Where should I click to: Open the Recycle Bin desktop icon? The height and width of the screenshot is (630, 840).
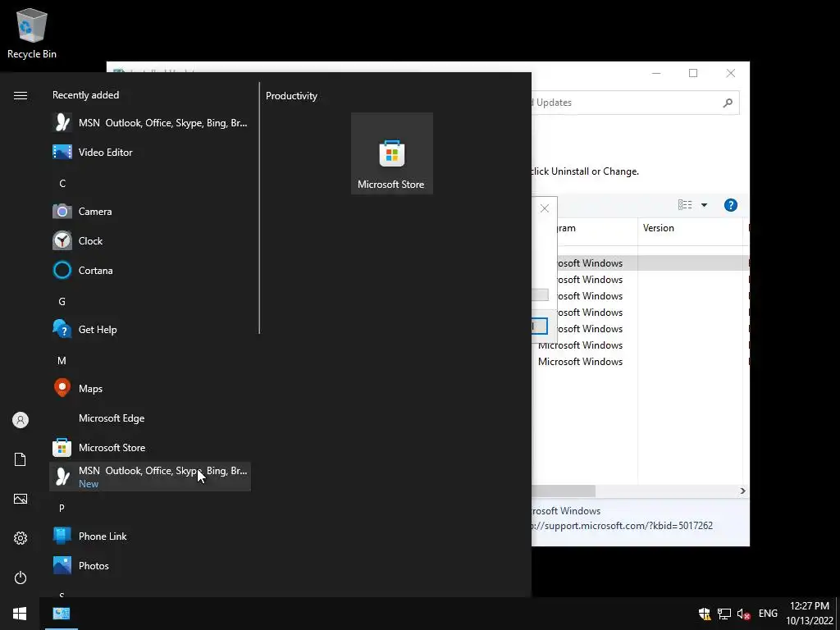32,33
